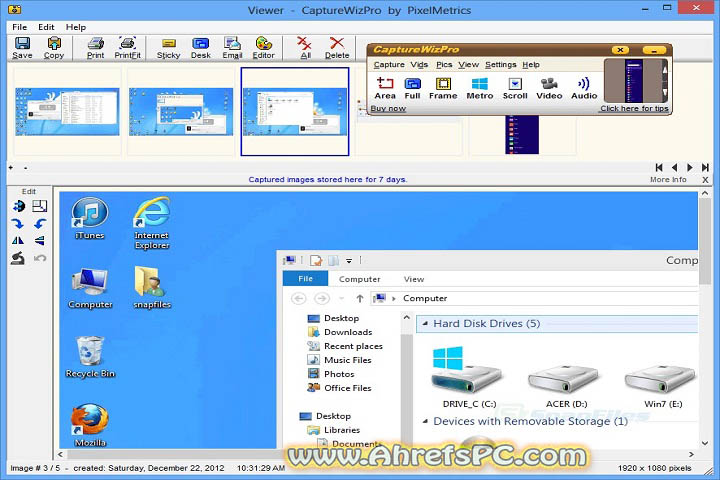Click "Captured images stored here for 7 days."
Screen dimensions: 720x480
pos(328,180)
